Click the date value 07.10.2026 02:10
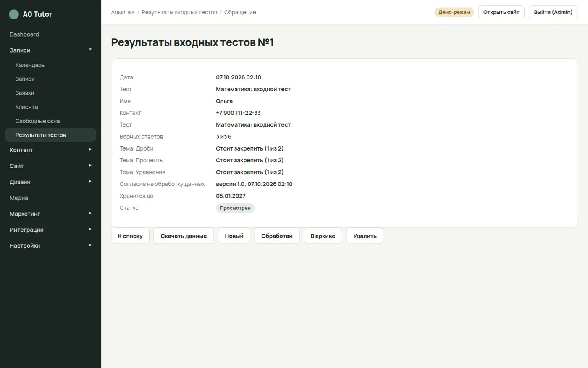Image resolution: width=588 pixels, height=368 pixels. click(x=239, y=77)
